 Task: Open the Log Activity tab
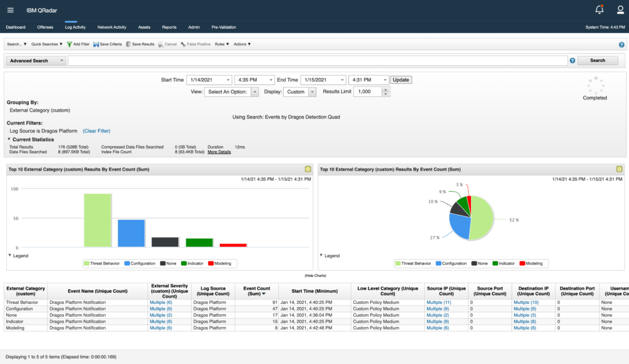pos(76,27)
